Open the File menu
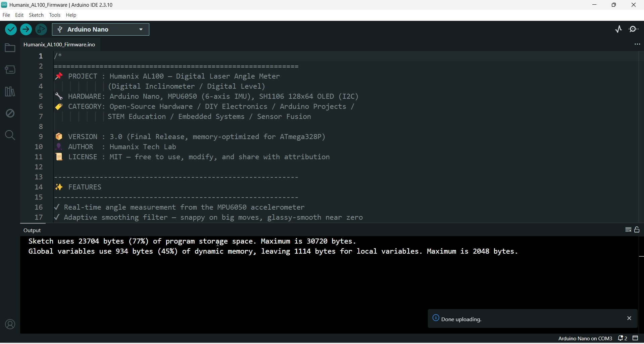 point(6,15)
